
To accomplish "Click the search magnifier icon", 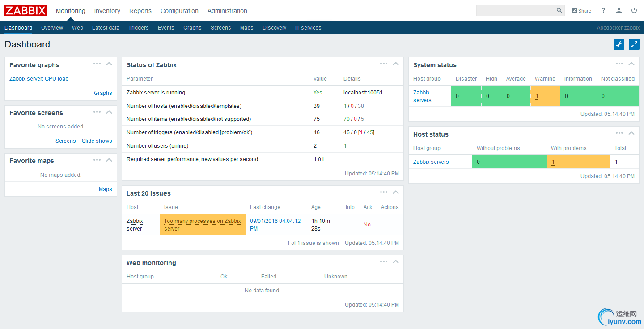I will [559, 10].
